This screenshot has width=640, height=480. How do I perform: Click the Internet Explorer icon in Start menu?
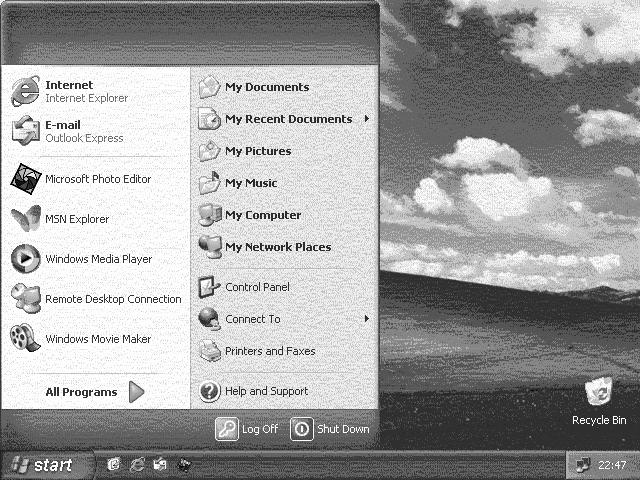point(25,91)
